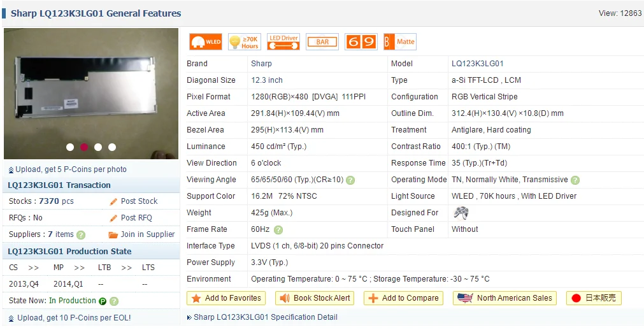Click the a-Si TFT-LCD , LCM type value

486,80
